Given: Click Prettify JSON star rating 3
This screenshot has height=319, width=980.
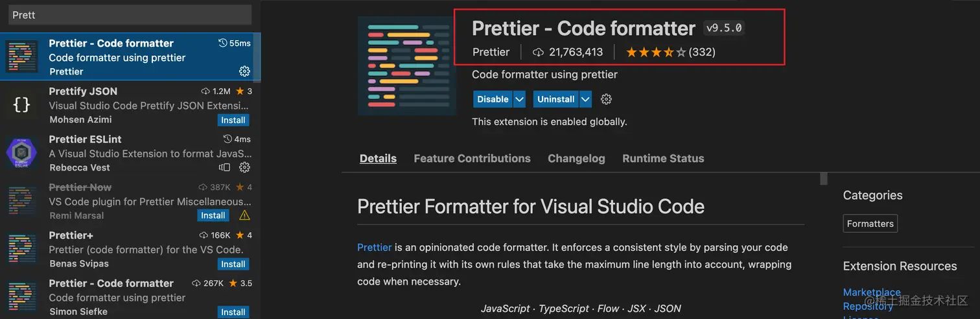Looking at the screenshot, I should [244, 91].
